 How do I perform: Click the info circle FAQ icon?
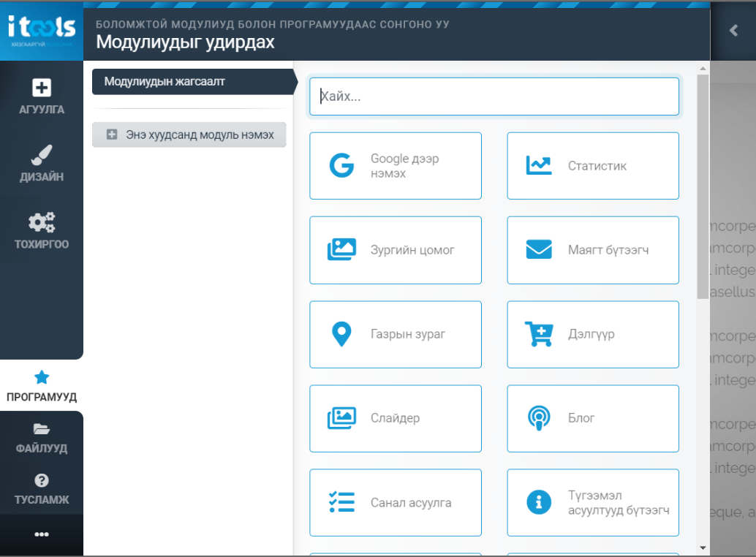point(539,502)
